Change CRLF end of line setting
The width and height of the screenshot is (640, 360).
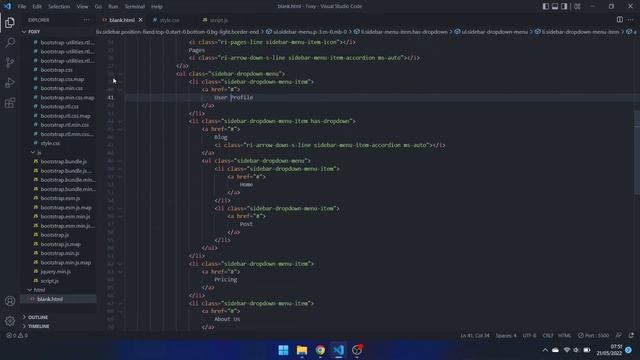pyautogui.click(x=547, y=336)
